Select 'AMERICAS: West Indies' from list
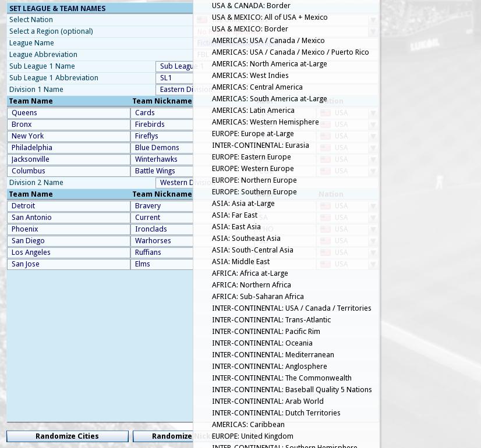 click(x=250, y=76)
